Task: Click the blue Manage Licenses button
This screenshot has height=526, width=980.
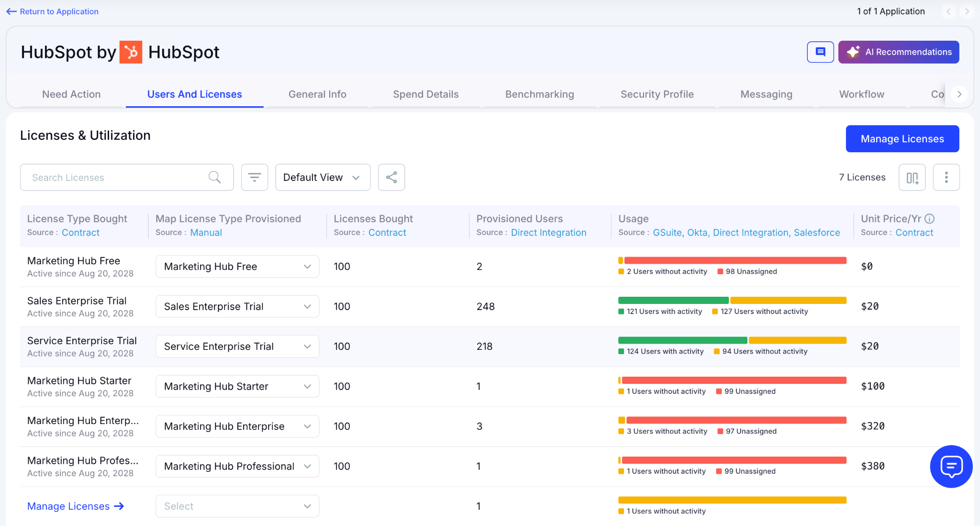Action: click(902, 139)
